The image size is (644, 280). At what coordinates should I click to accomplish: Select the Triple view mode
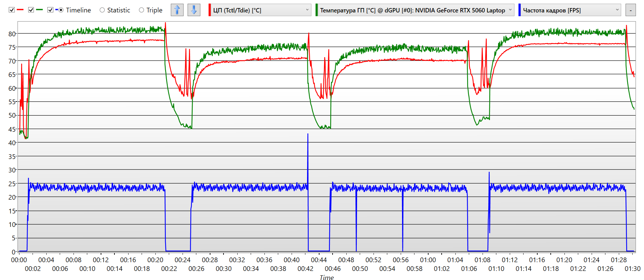pos(151,10)
